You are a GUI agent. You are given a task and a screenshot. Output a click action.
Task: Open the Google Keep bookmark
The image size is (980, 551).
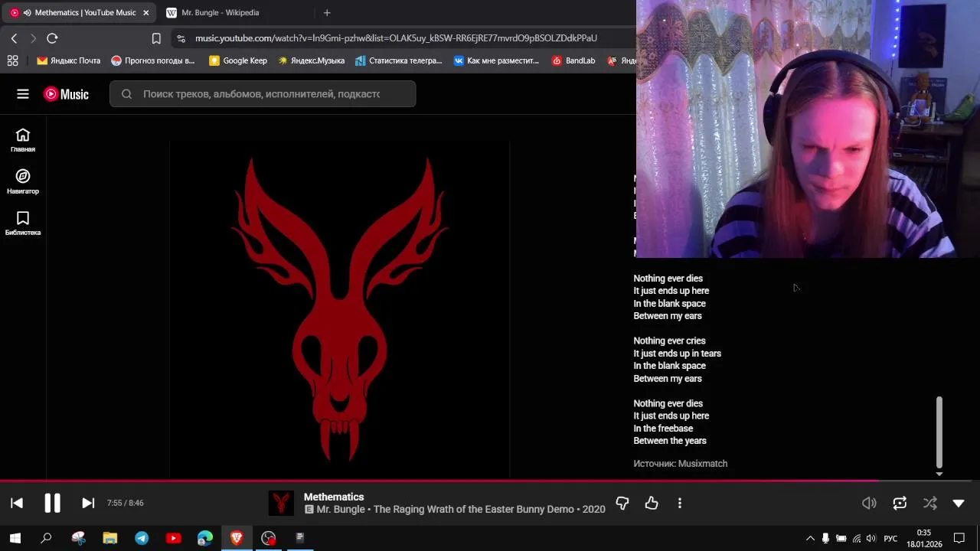238,60
